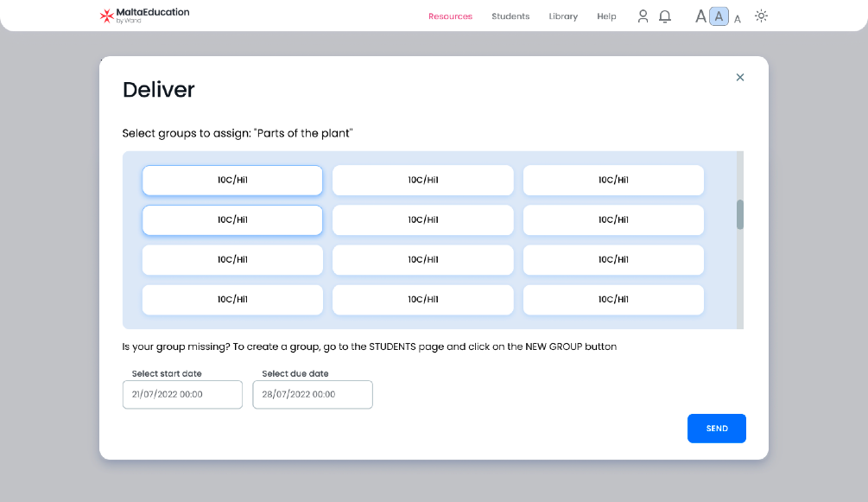Close the Deliver dialog with X
Screen dimensions: 868x502
739,78
